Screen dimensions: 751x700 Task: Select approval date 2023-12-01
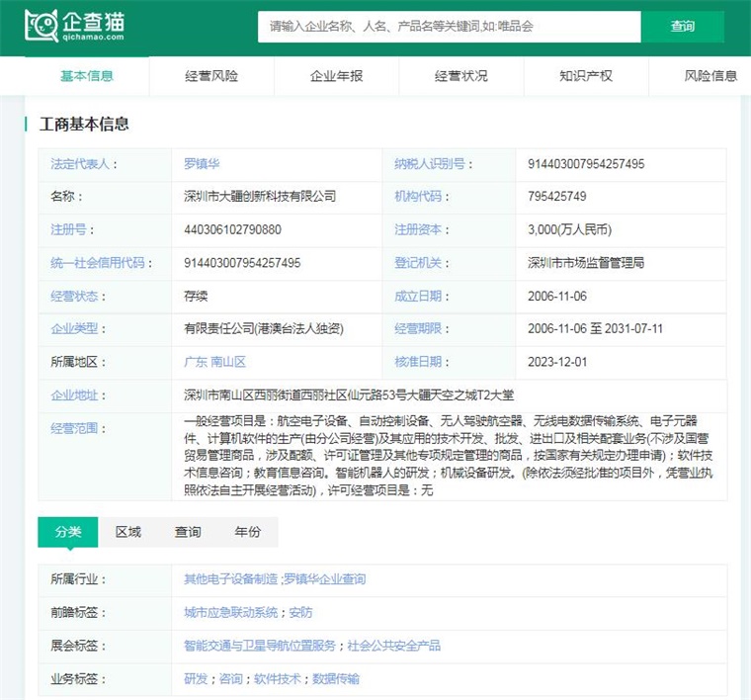(557, 362)
